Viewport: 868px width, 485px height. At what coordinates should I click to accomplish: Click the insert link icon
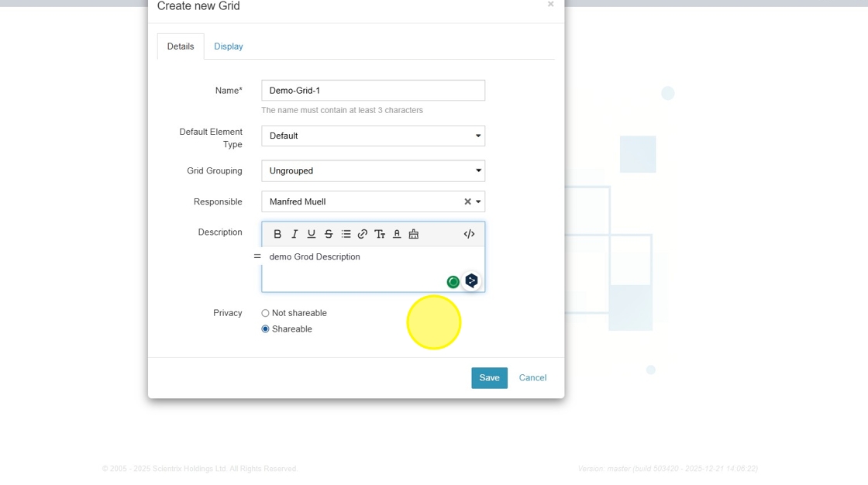363,234
